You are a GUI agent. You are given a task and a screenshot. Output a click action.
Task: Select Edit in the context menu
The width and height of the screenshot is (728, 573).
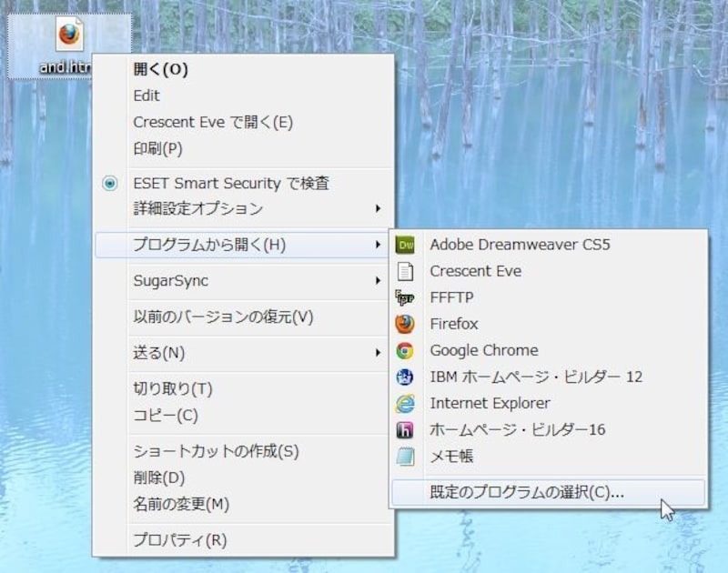[244, 95]
